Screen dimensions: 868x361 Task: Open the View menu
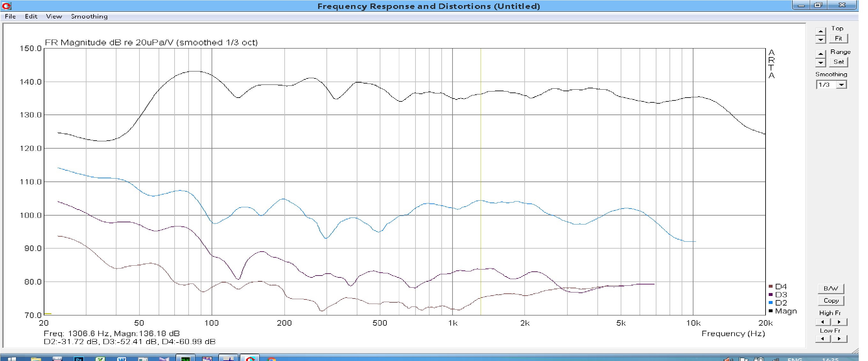pos(54,17)
